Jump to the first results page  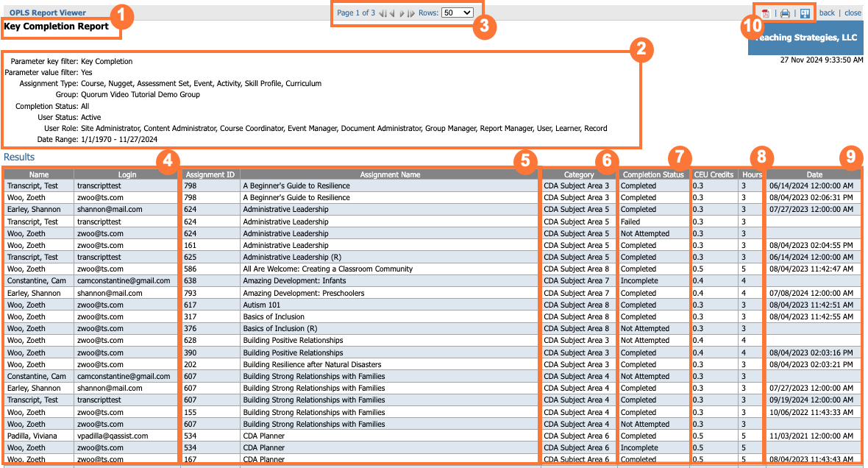click(x=383, y=13)
